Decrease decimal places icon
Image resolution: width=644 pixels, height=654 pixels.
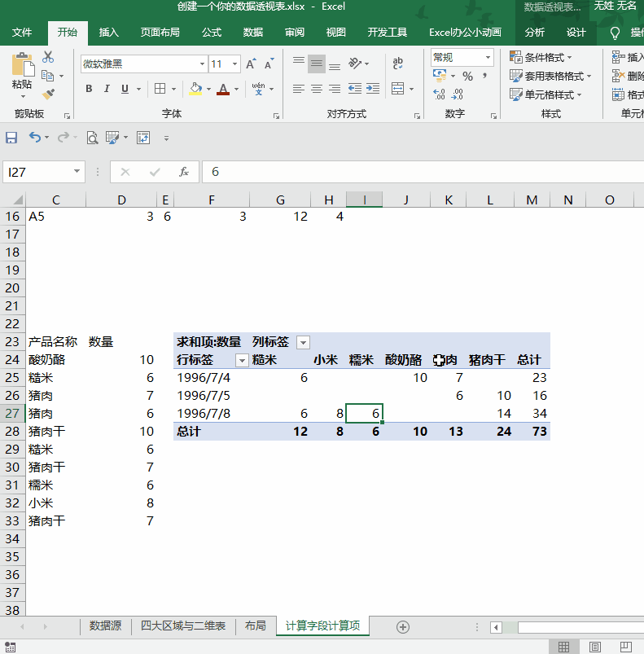point(458,94)
